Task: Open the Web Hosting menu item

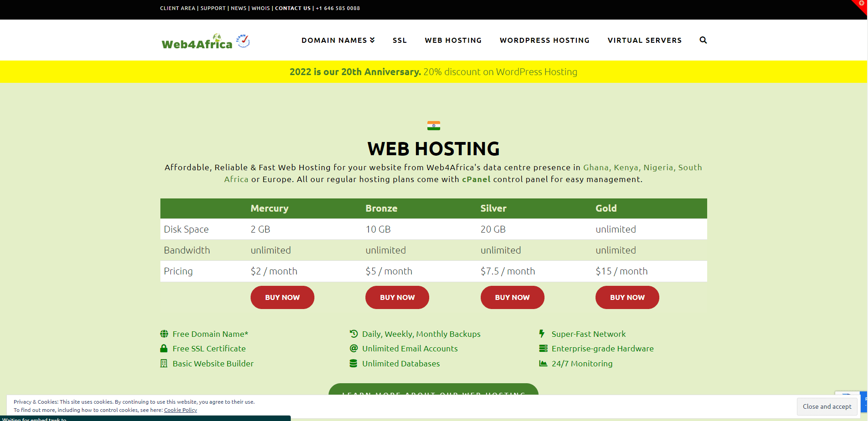Action: pyautogui.click(x=453, y=40)
